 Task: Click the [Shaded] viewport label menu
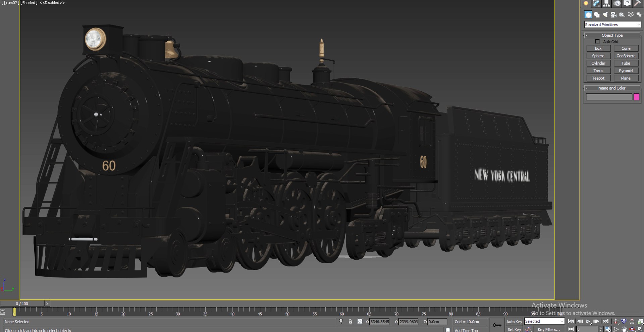(29, 3)
